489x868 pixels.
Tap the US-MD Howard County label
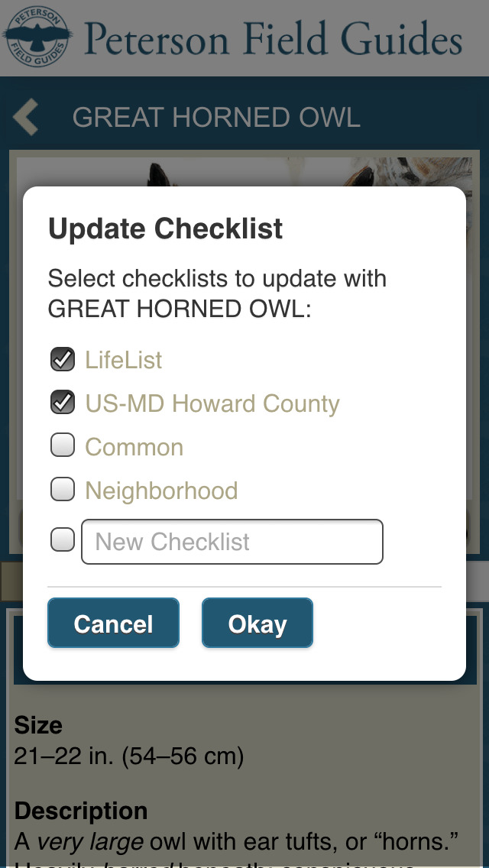pyautogui.click(x=212, y=403)
